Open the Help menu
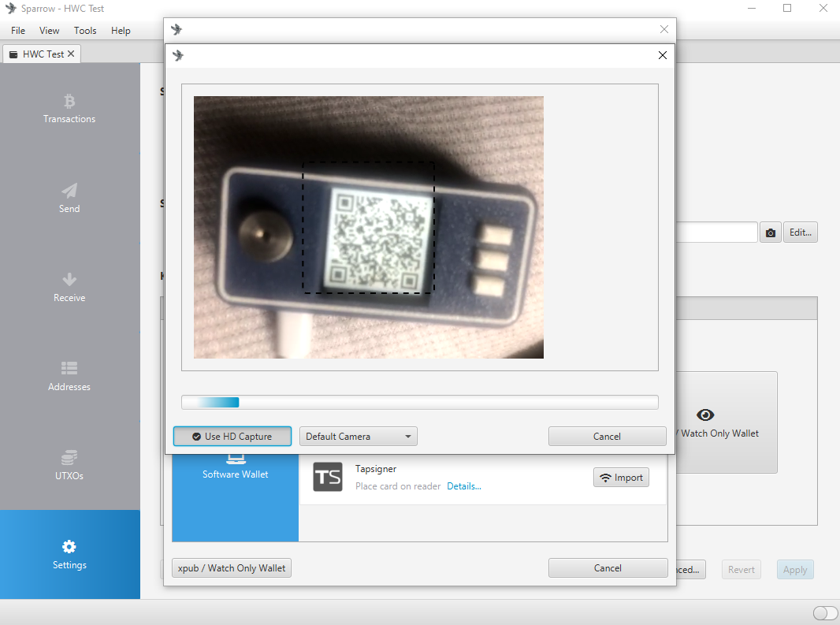This screenshot has width=840, height=625. pyautogui.click(x=121, y=31)
